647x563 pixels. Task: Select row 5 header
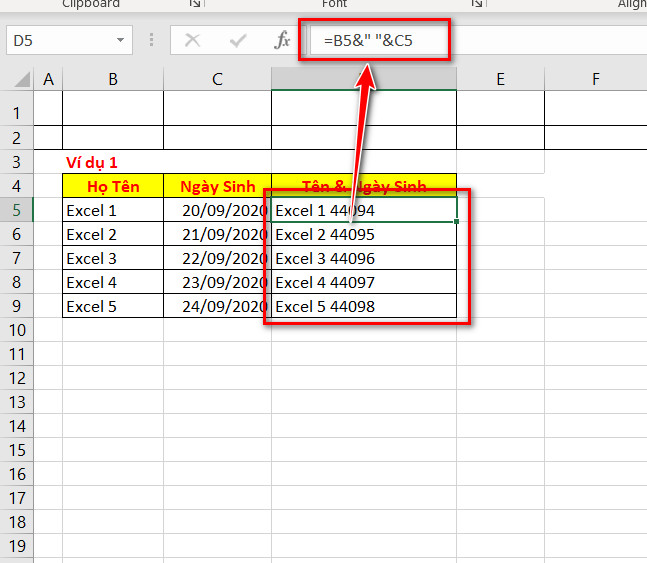coord(17,210)
